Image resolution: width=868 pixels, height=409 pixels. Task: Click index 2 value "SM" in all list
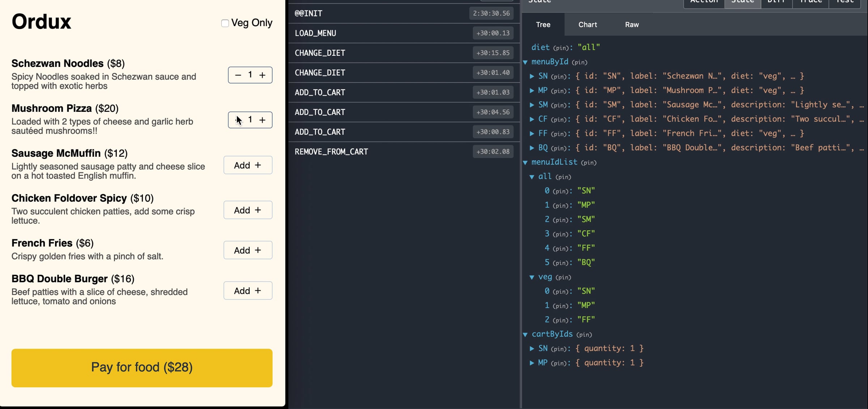pos(586,219)
